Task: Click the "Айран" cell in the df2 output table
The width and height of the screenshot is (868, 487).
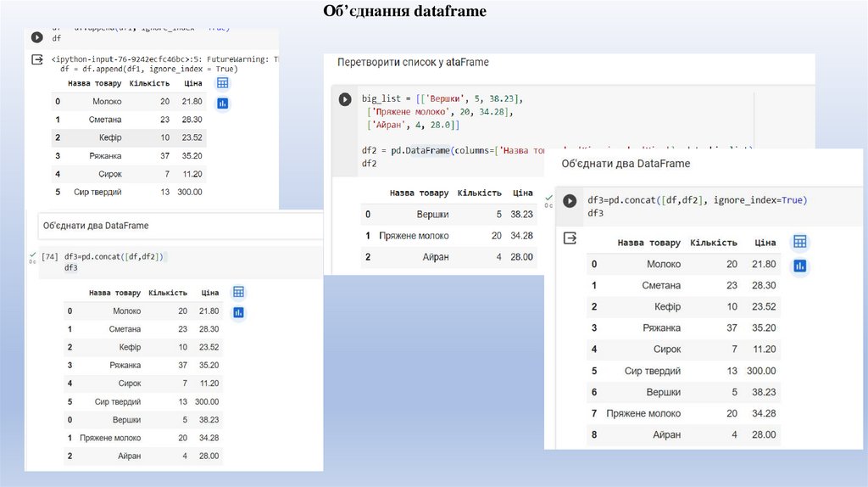Action: (x=436, y=257)
